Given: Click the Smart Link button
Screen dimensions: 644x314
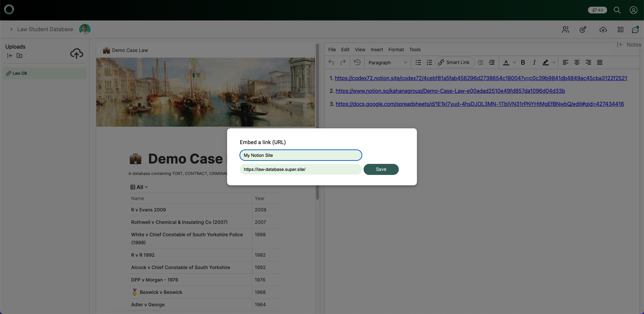Looking at the screenshot, I should tap(454, 62).
